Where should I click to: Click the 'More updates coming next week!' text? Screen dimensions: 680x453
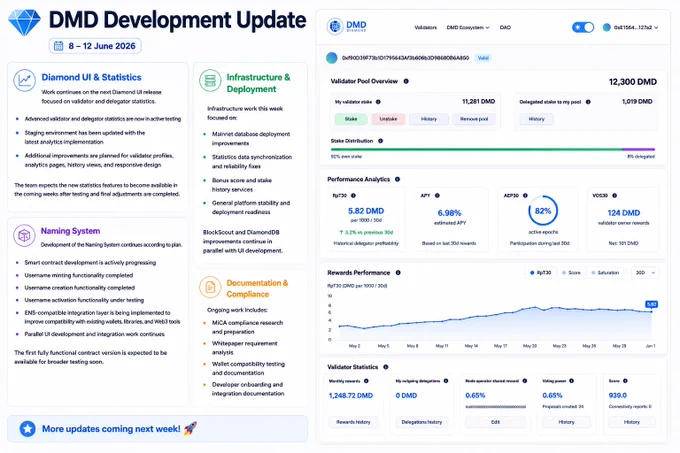pos(111,429)
